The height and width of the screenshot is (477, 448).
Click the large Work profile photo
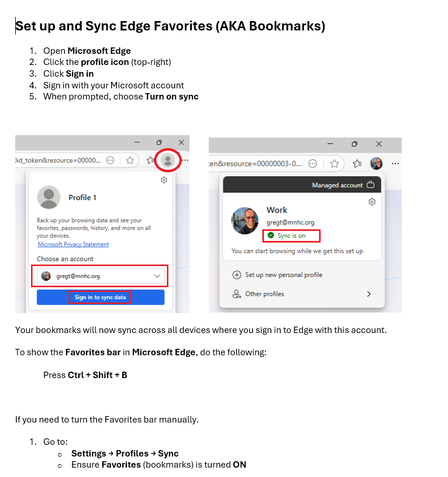tap(245, 220)
